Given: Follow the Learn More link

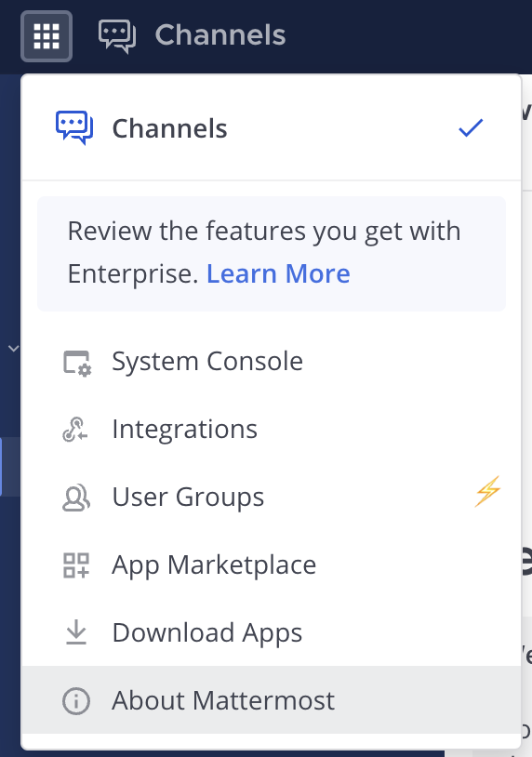Looking at the screenshot, I should pos(278,273).
